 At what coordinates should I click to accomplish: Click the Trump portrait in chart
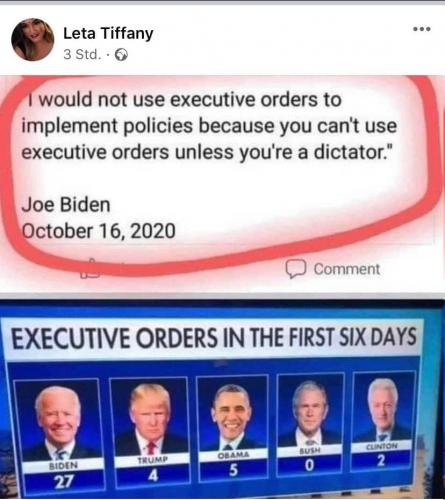pos(149,416)
